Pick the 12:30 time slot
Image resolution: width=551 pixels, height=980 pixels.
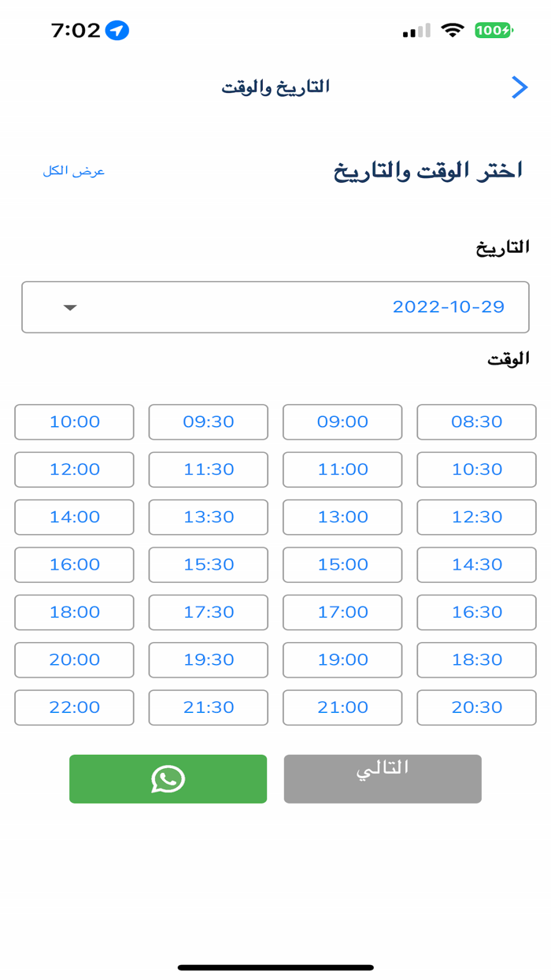click(476, 517)
